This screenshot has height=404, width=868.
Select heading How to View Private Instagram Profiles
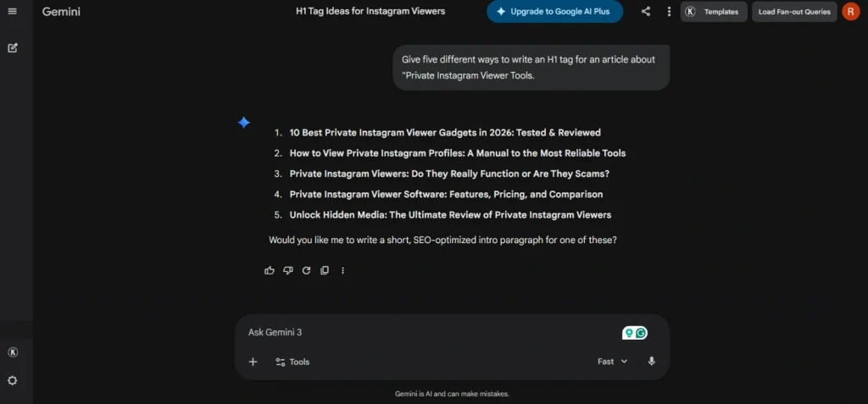click(x=458, y=153)
